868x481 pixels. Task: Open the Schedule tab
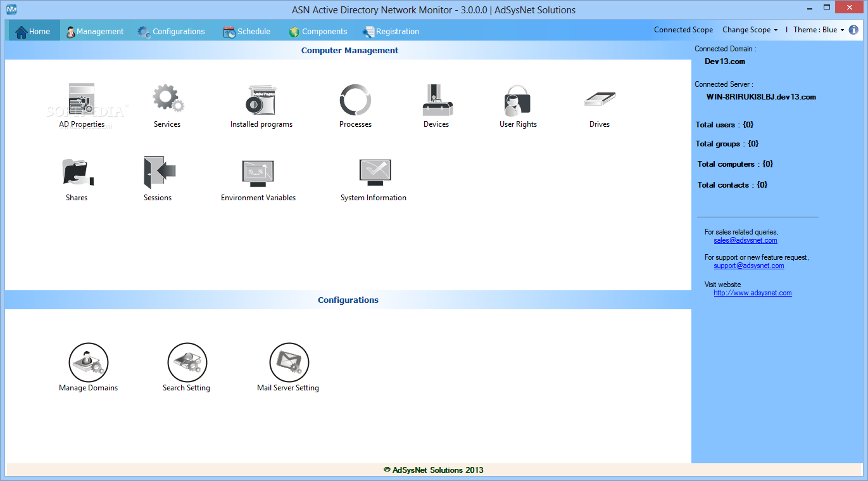click(x=247, y=31)
